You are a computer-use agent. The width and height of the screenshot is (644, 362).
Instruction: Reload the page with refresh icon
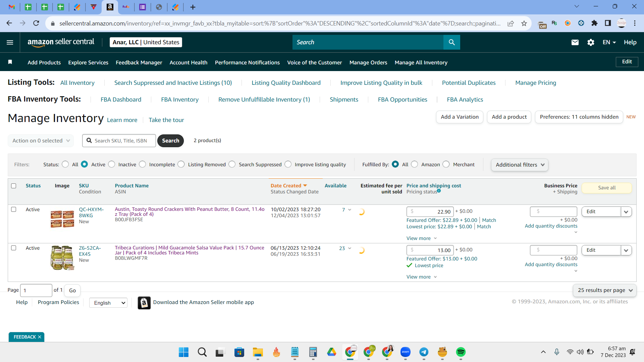pyautogui.click(x=36, y=23)
